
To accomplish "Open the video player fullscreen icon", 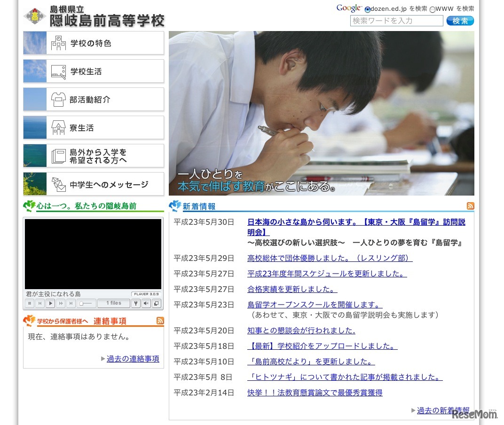I will [x=157, y=303].
